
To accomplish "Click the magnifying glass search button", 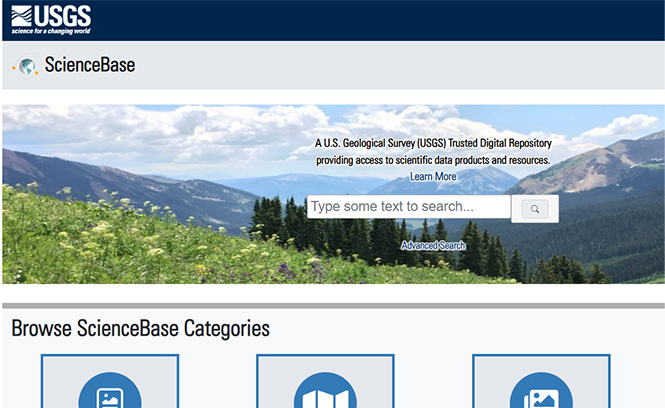I will click(535, 209).
